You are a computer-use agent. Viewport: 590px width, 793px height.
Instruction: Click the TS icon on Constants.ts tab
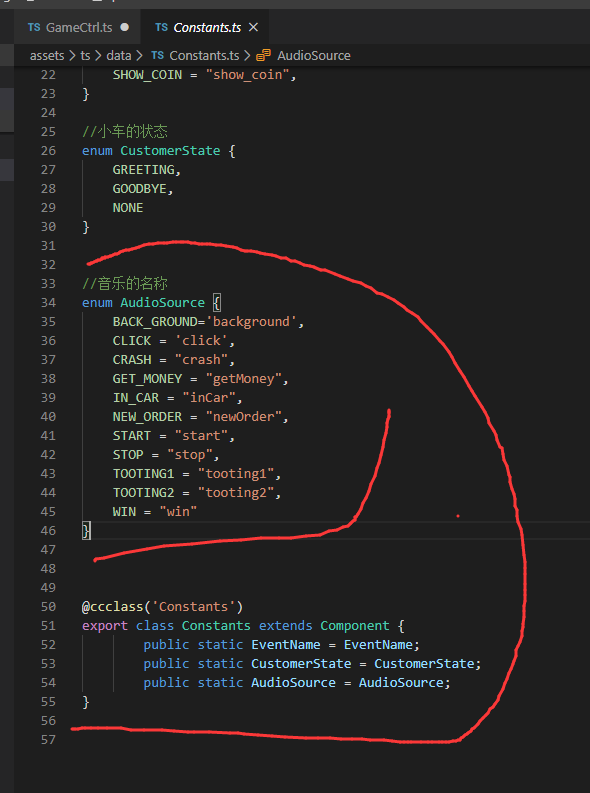pyautogui.click(x=161, y=27)
